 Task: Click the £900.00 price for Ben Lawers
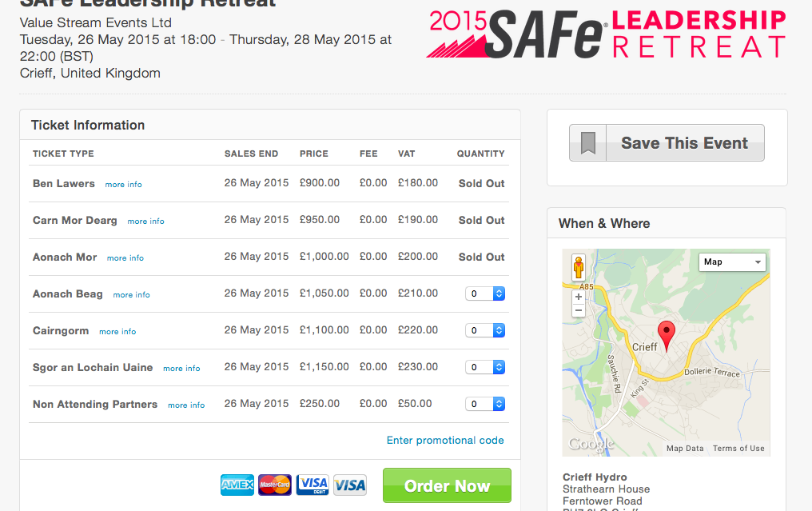pos(320,183)
